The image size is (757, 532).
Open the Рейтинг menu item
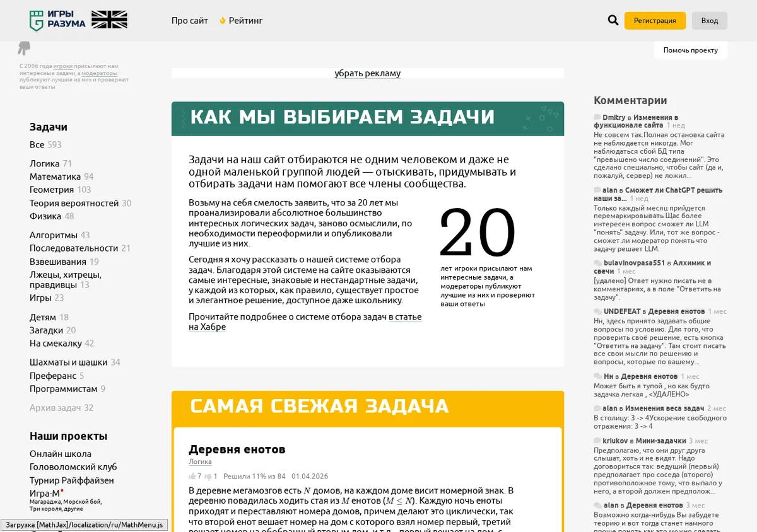[x=246, y=21]
